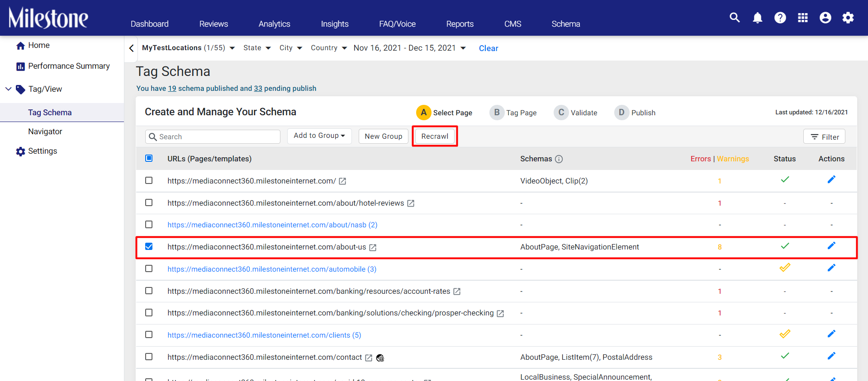Open the MyTestLocations dropdown

click(189, 48)
